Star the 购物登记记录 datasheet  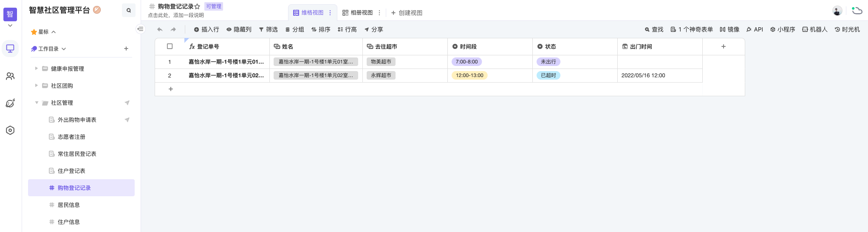(x=197, y=6)
